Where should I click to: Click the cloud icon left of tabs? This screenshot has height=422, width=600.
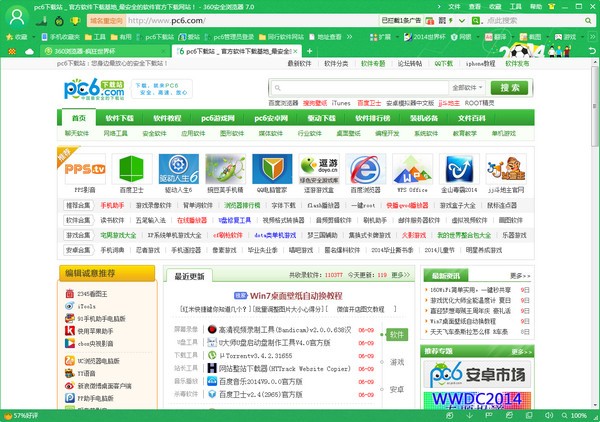[x=29, y=51]
